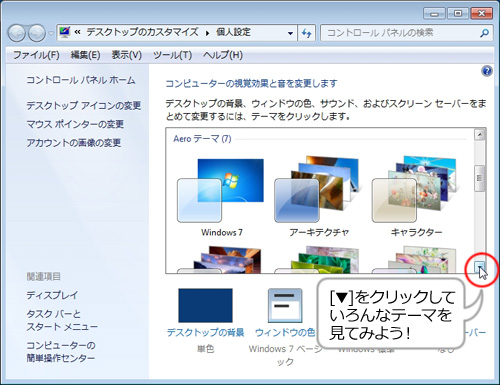500x385 pixels.
Task: Open コンピューターの簡単操作センター link
Action: click(61, 352)
